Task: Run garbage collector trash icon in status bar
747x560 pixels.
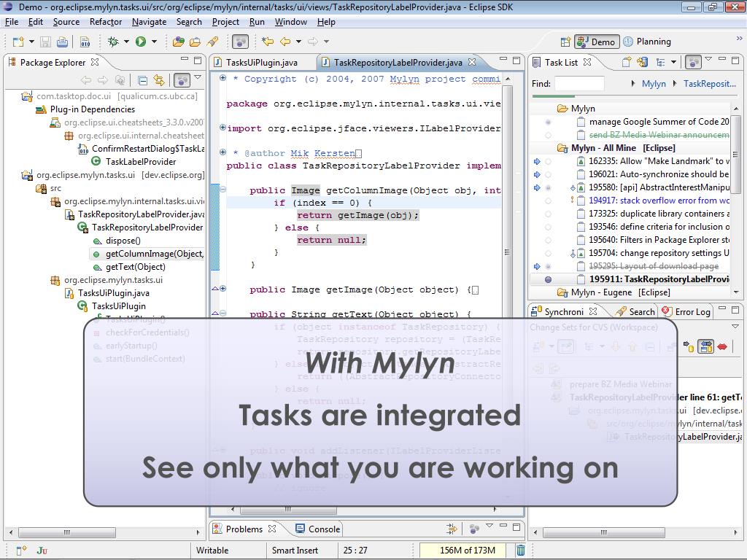Action: coord(521,551)
